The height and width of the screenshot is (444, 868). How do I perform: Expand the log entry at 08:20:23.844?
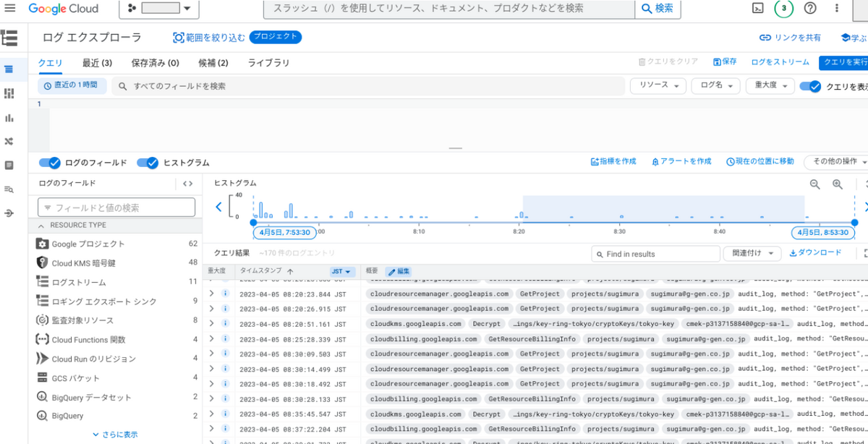coord(211,294)
